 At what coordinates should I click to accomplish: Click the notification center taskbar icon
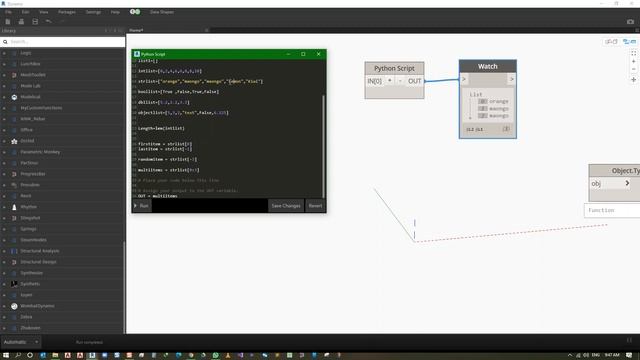click(629, 355)
